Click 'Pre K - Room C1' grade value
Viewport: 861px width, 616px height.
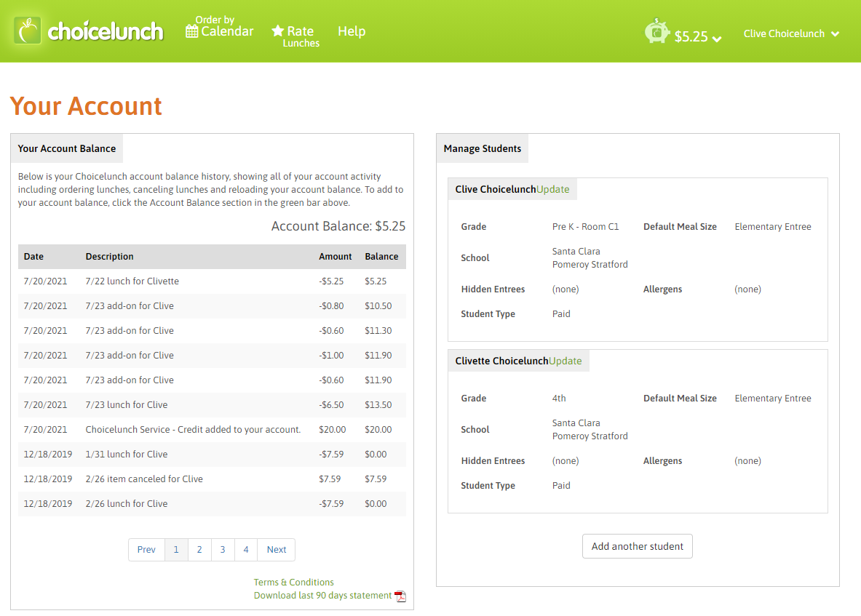(585, 226)
